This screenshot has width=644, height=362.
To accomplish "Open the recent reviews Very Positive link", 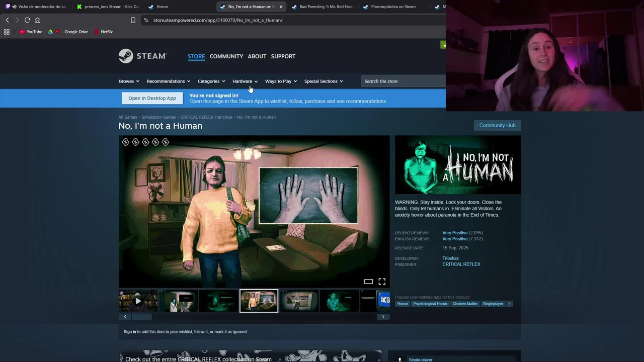I will click(x=455, y=233).
